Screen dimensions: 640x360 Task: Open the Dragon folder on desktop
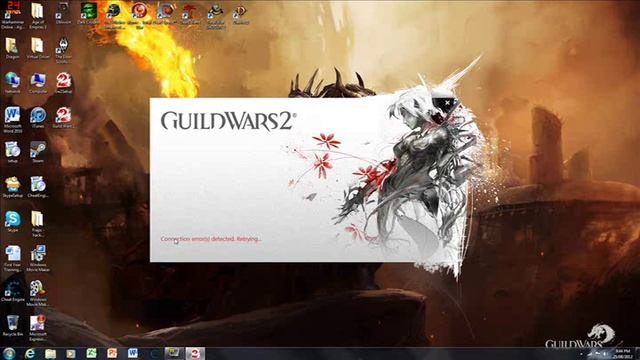[12, 48]
